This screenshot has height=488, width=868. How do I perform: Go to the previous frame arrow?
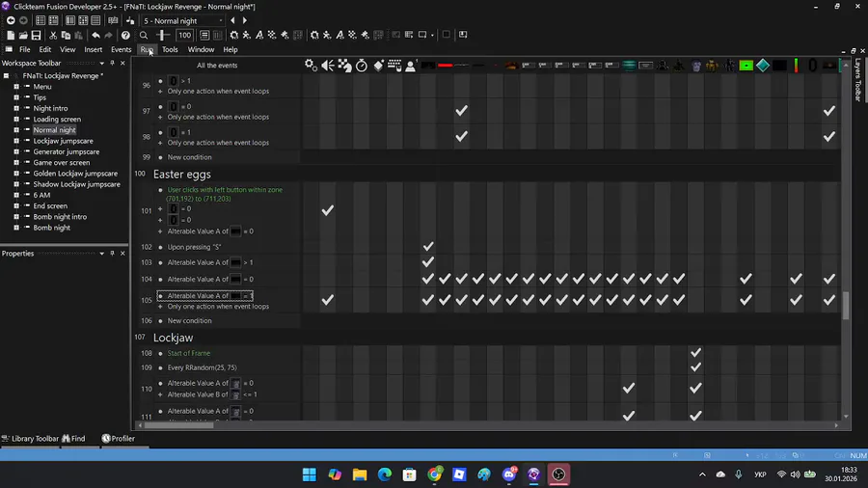tap(232, 20)
